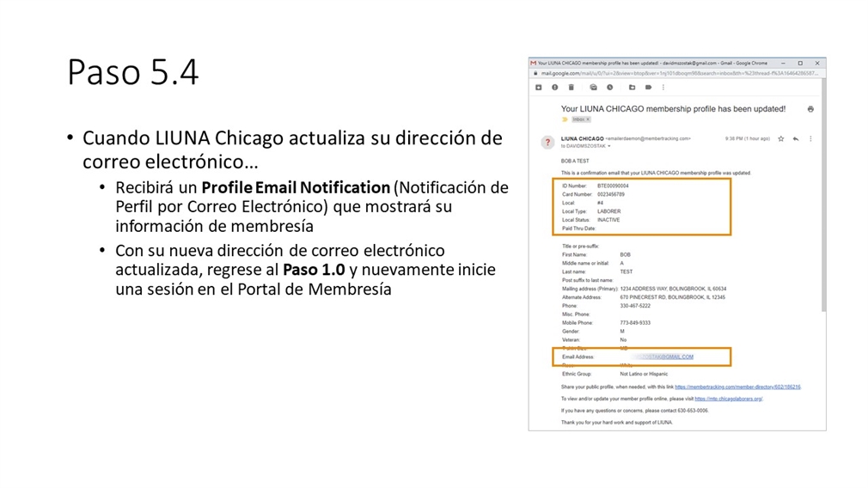Click the BOB A TEST greeting line
This screenshot has width=868, height=488.
pyautogui.click(x=575, y=161)
